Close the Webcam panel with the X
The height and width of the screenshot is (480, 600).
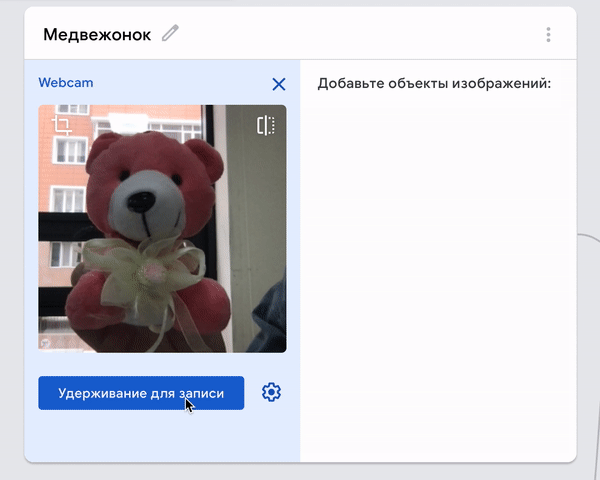pyautogui.click(x=279, y=84)
